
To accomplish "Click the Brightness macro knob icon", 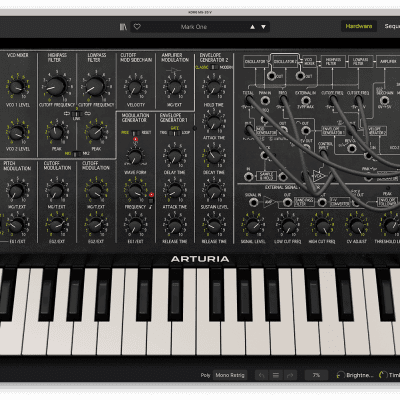I will [x=340, y=375].
